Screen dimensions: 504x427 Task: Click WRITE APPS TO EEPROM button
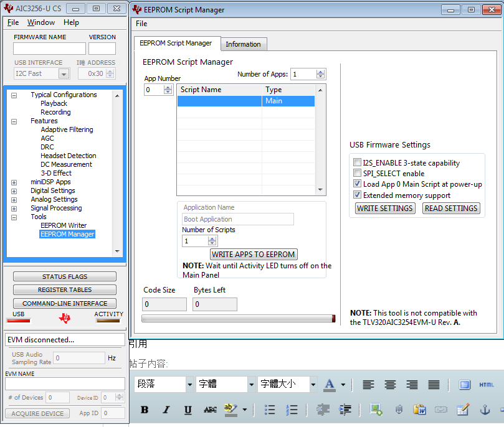tap(254, 255)
